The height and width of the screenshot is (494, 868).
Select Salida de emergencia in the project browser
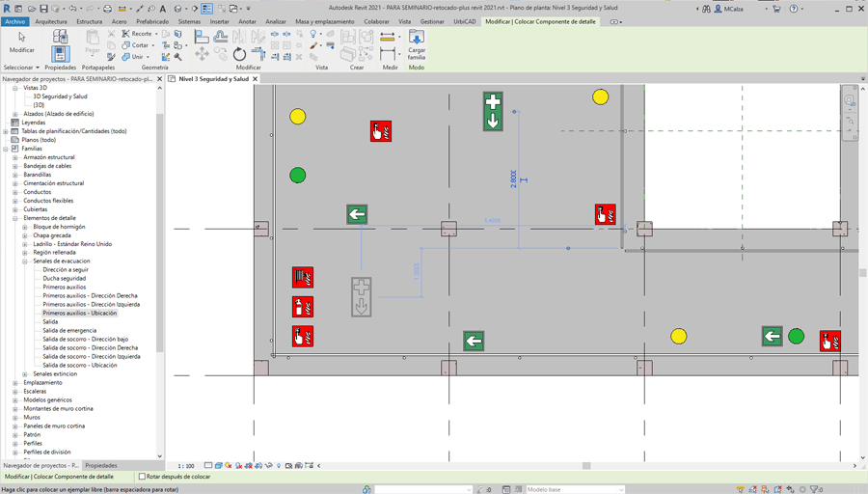[x=69, y=331]
